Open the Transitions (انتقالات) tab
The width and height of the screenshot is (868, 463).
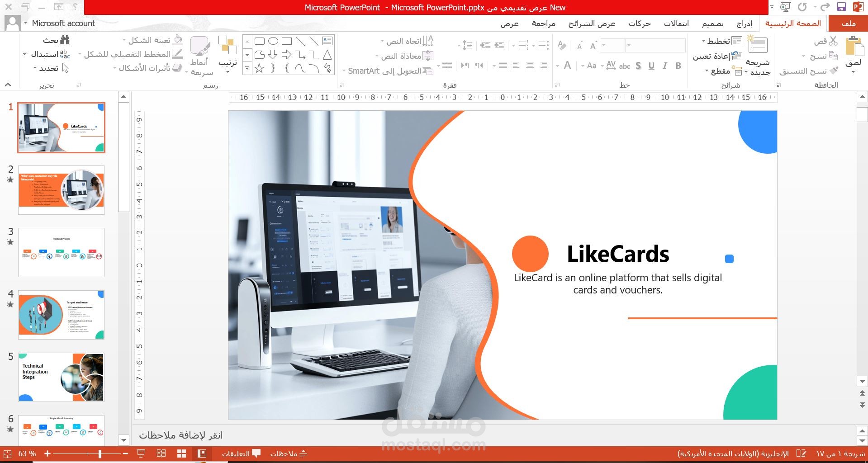[x=676, y=24]
